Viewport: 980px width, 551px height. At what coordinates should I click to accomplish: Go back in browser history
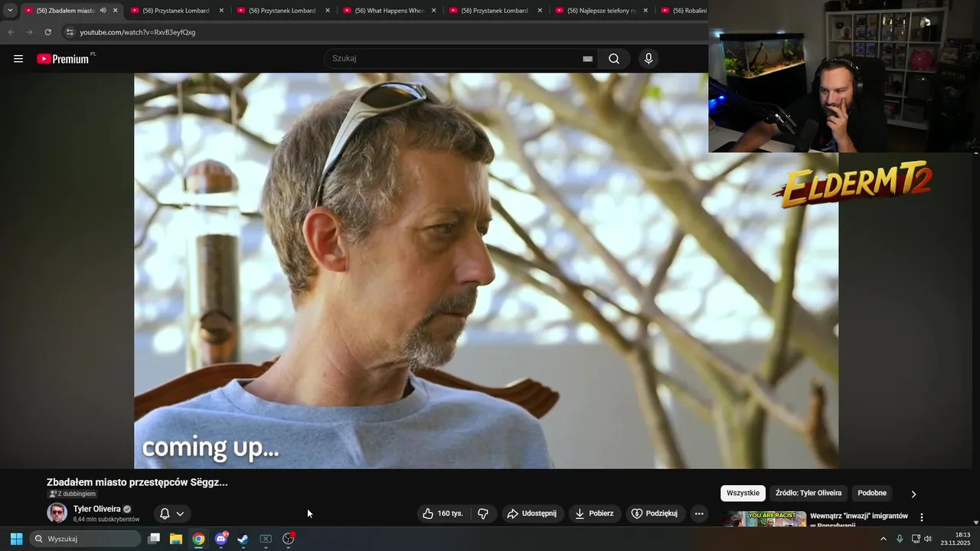[11, 32]
